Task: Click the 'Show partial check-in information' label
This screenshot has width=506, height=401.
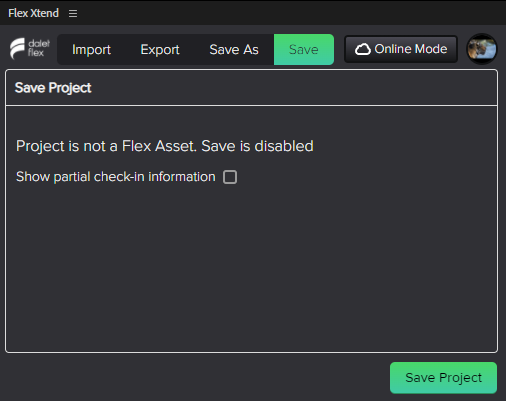Action: [x=116, y=177]
